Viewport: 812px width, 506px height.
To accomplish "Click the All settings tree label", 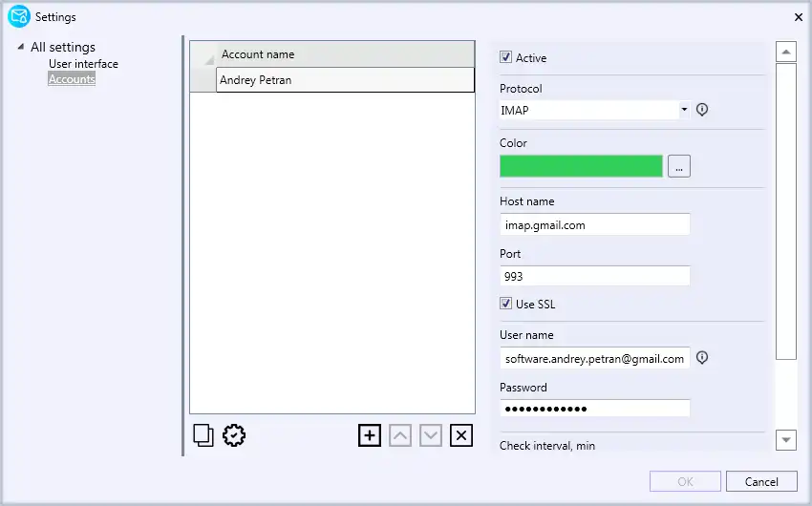I will 63,47.
